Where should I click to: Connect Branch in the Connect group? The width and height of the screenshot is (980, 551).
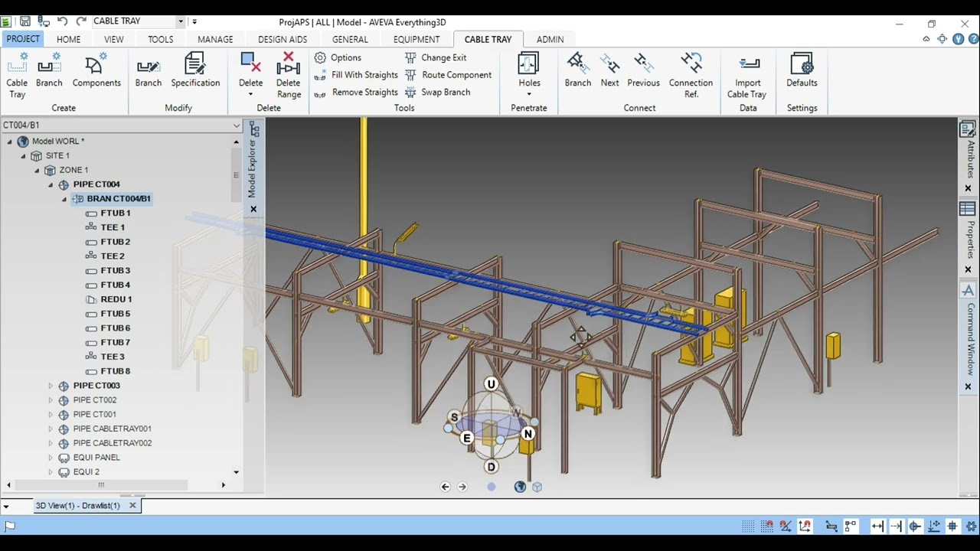(577, 70)
